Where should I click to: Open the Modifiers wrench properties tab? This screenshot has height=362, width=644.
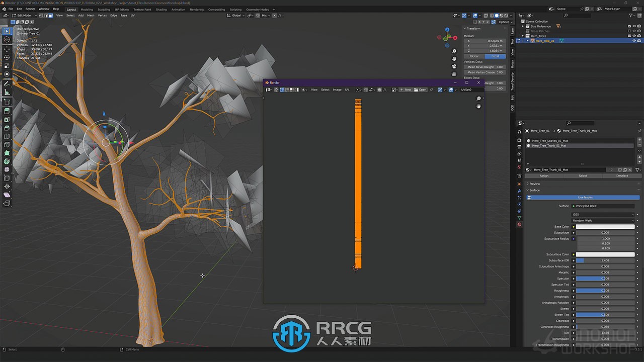[519, 191]
